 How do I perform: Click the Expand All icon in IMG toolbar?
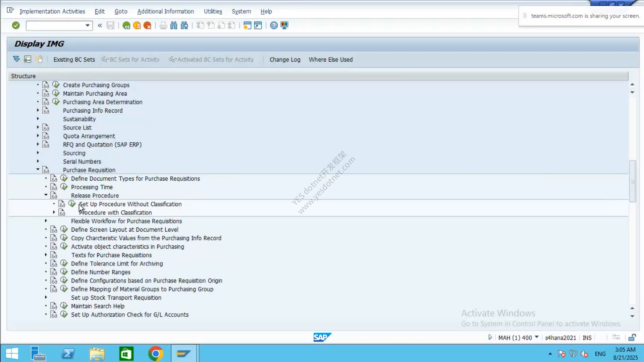tap(16, 59)
